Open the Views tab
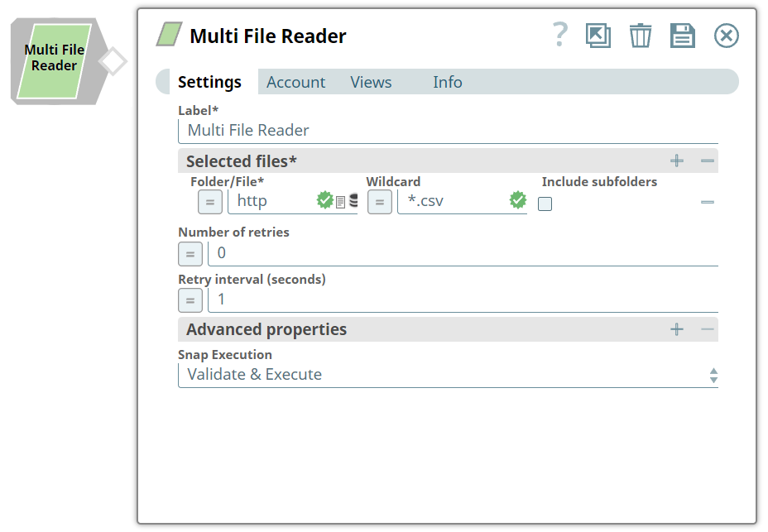 coord(371,82)
